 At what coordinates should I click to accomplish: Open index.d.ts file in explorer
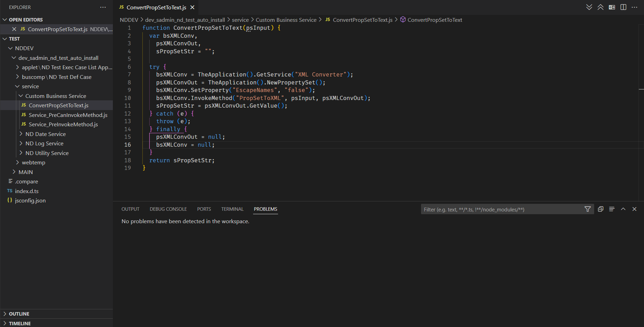coord(27,191)
